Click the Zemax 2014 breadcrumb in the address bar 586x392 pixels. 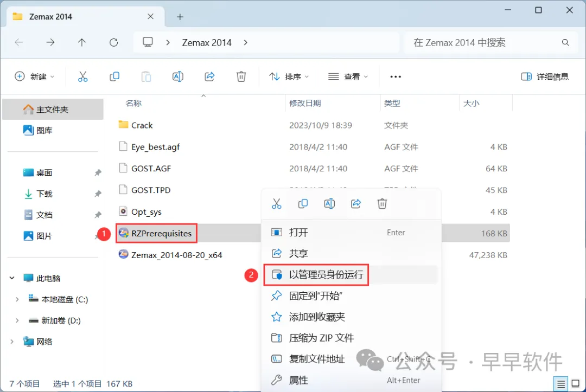coord(207,42)
